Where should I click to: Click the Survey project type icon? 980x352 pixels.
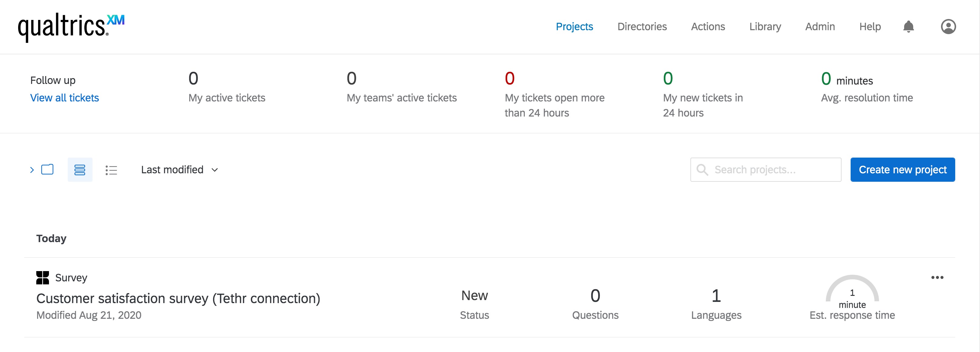click(x=43, y=277)
